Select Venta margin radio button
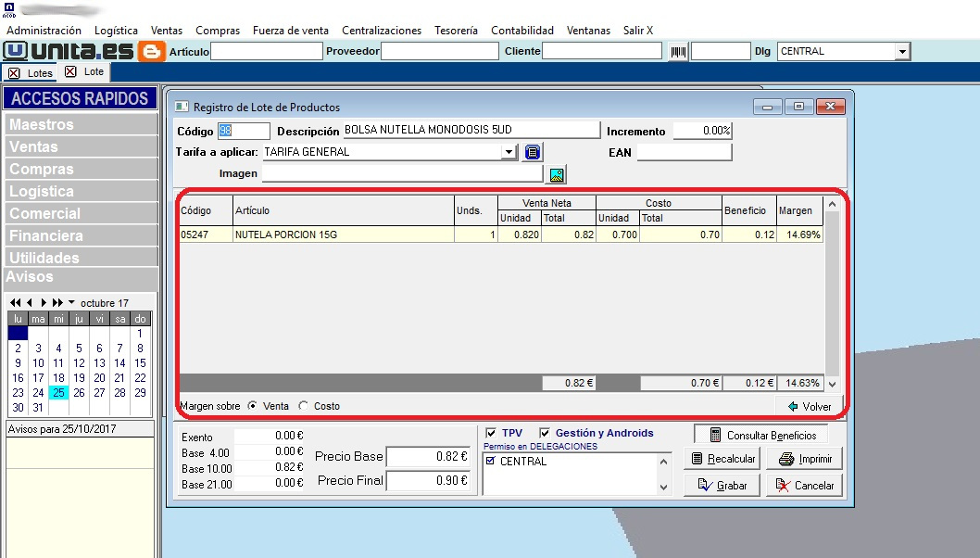Viewport: 980px width, 558px height. tap(253, 406)
